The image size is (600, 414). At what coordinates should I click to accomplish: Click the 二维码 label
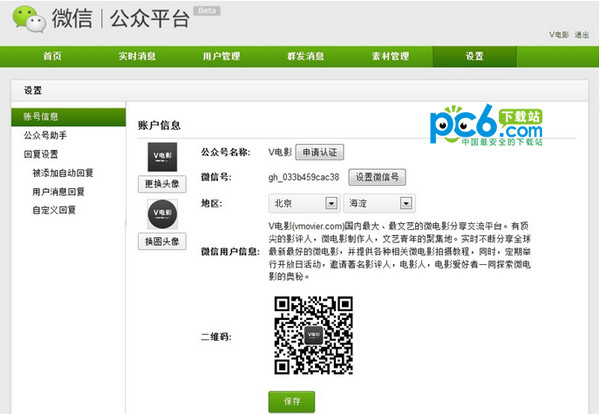coord(216,337)
